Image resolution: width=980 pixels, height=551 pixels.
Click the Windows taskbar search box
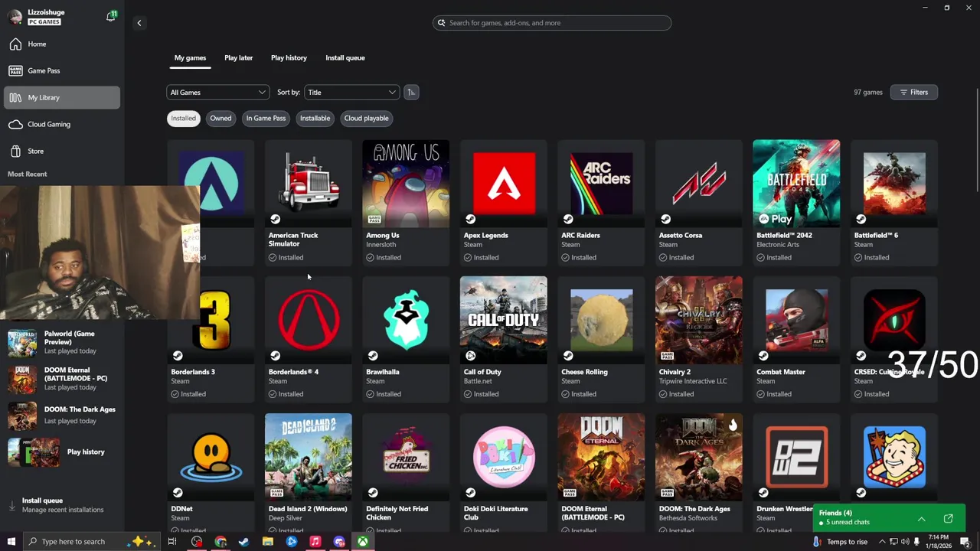(92, 542)
